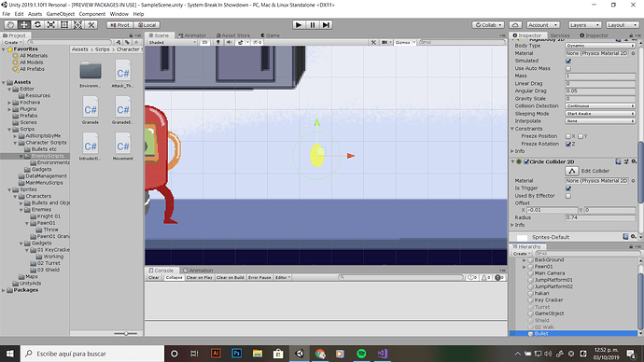Toggle the Simulated checkbox

click(x=568, y=62)
